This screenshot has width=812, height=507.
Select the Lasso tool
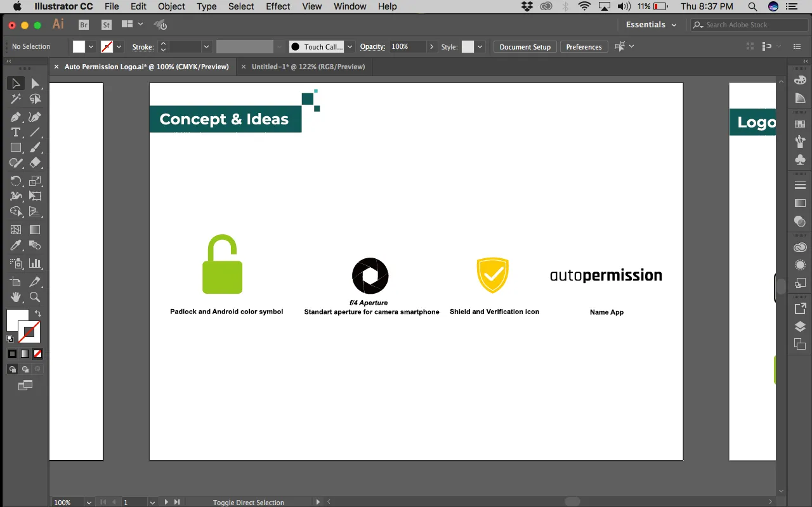coord(36,99)
